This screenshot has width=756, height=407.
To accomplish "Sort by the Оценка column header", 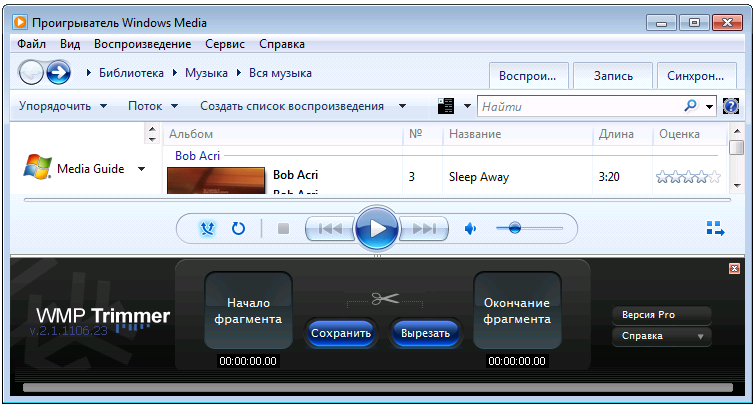I will pyautogui.click(x=690, y=134).
